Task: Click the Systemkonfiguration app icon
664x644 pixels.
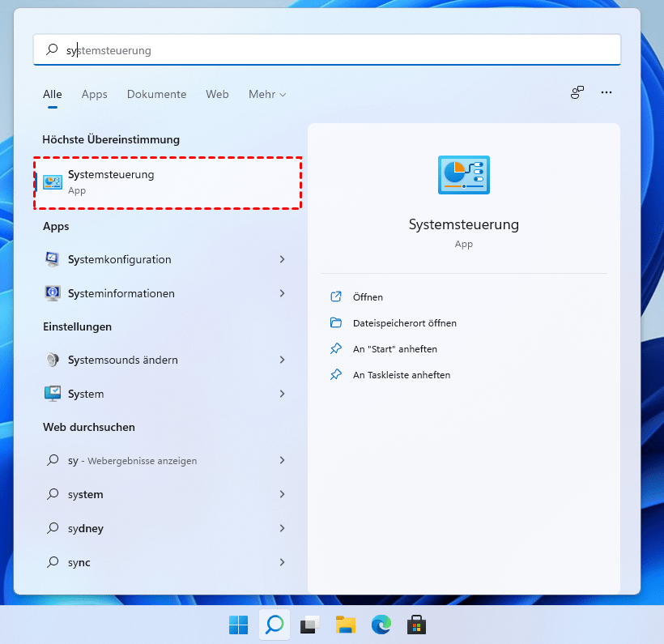Action: tap(53, 259)
